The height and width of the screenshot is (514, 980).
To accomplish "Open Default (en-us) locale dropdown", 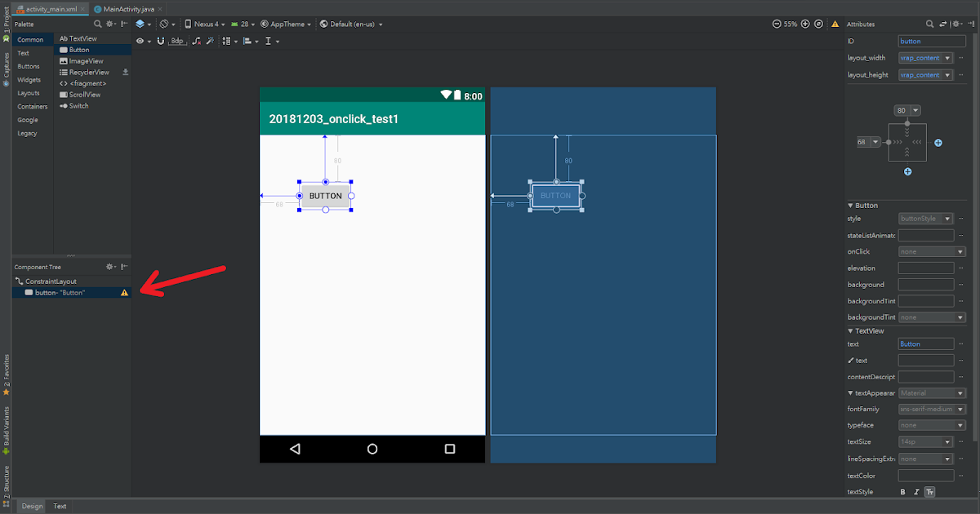I will click(x=350, y=24).
